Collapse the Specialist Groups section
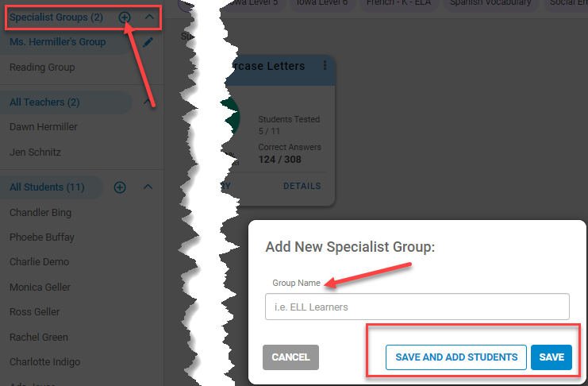 click(x=149, y=17)
